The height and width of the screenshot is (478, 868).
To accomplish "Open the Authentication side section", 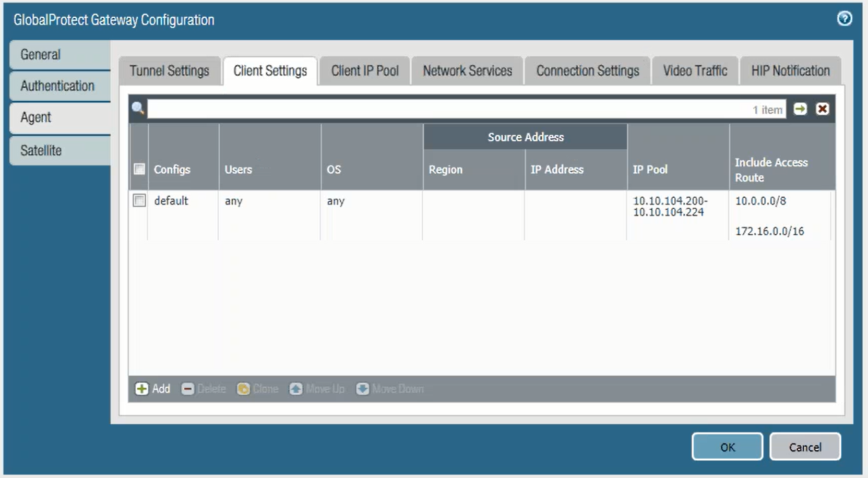I will point(57,86).
